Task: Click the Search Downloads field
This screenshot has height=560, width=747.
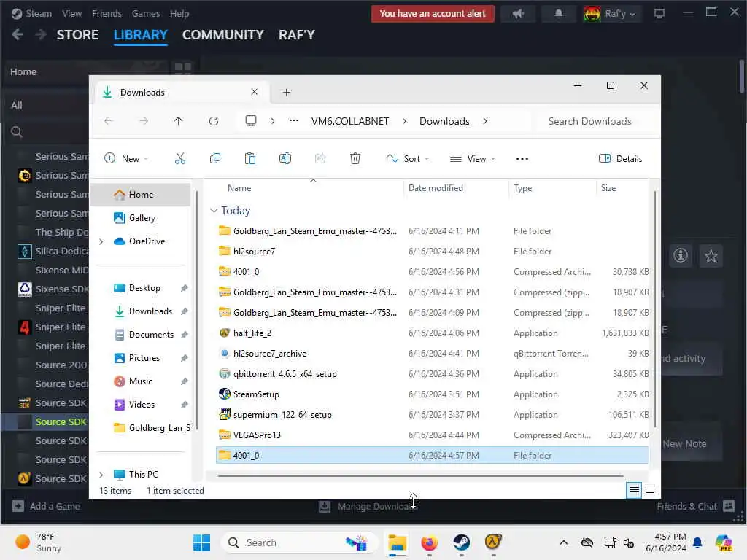Action: click(x=595, y=122)
